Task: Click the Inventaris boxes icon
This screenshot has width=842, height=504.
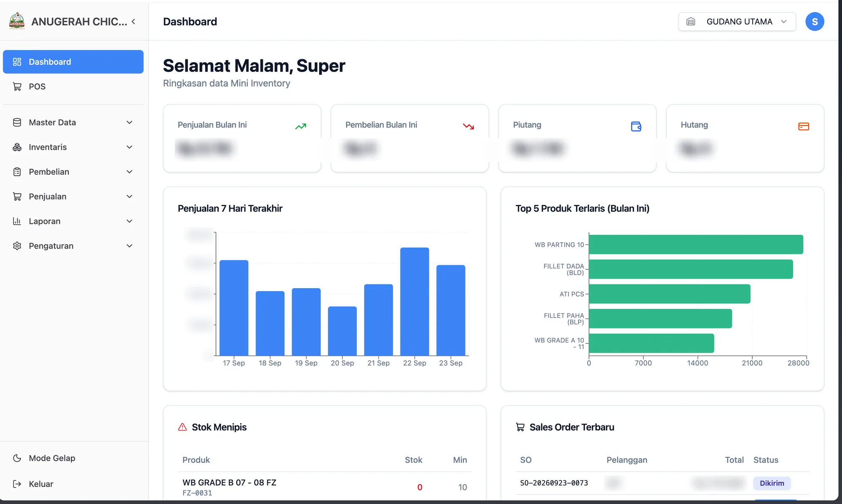Action: (x=17, y=147)
